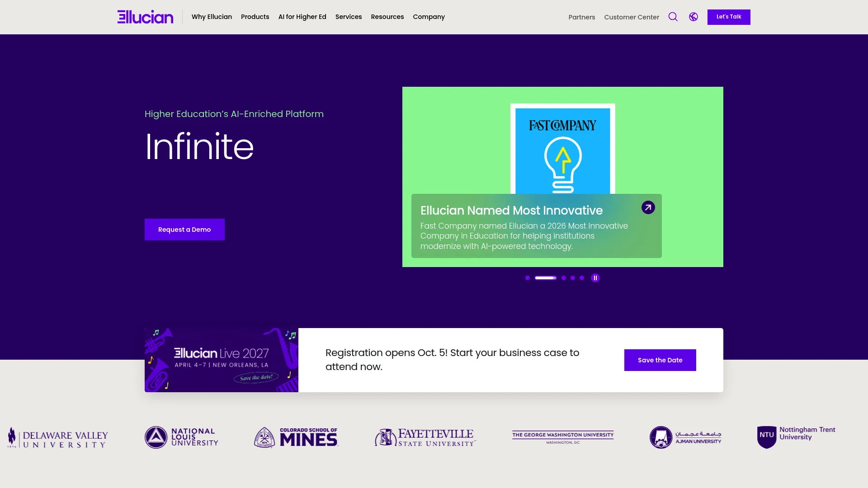The width and height of the screenshot is (868, 488).
Task: Click the Let's Talk button
Action: [x=729, y=17]
